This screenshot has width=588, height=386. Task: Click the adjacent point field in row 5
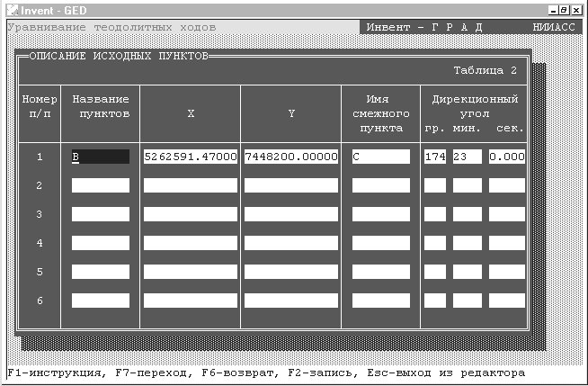[381, 272]
